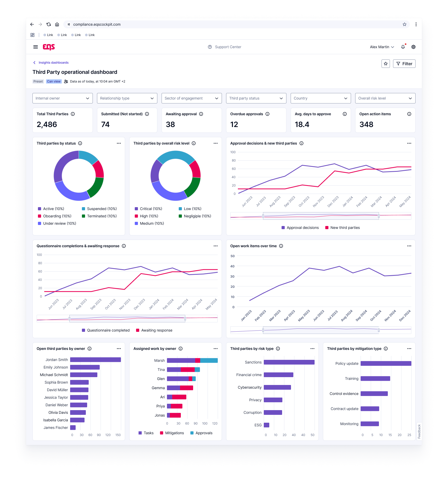Show info for Open action items
This screenshot has height=479, width=448.
pyautogui.click(x=409, y=114)
